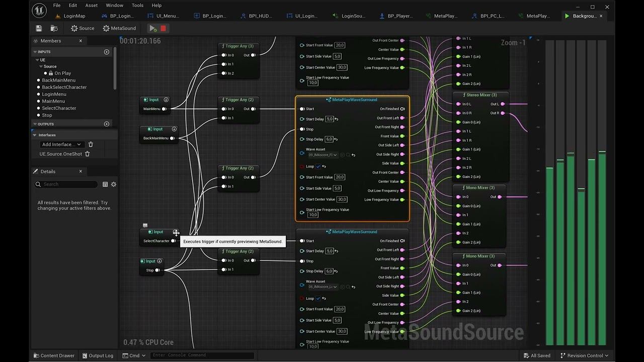Open the 09_IMAscore Wave Asset dropdown
The image size is (644, 362).
point(323,155)
